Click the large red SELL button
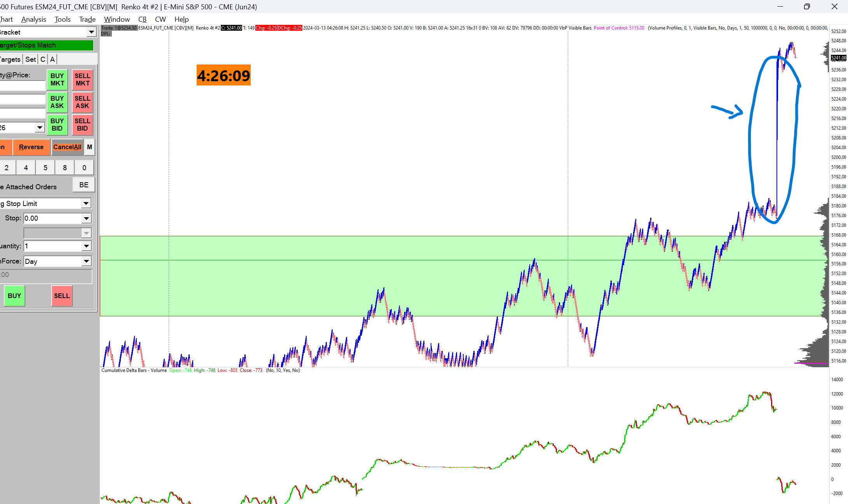This screenshot has width=848, height=504. [x=62, y=296]
